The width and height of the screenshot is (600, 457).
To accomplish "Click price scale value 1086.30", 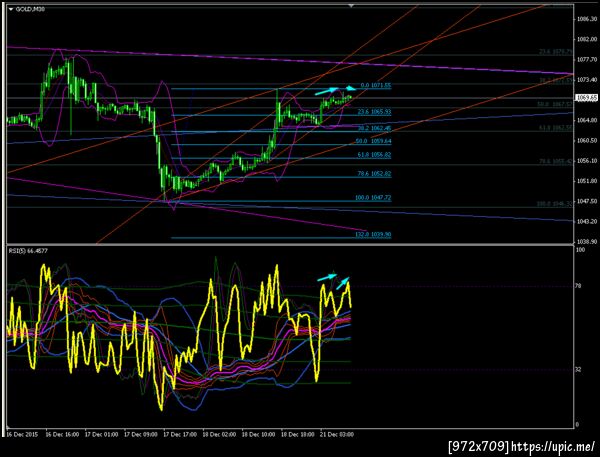I will [x=587, y=19].
